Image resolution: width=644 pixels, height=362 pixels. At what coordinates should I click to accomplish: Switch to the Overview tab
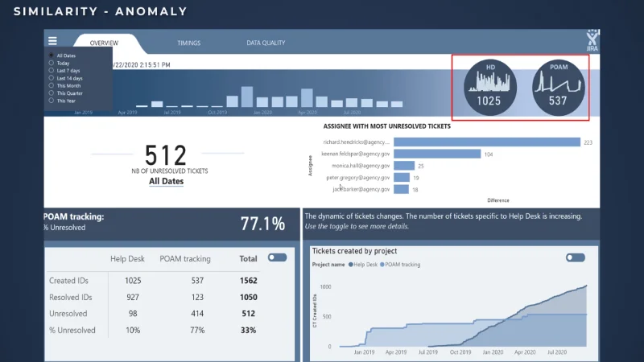105,43
